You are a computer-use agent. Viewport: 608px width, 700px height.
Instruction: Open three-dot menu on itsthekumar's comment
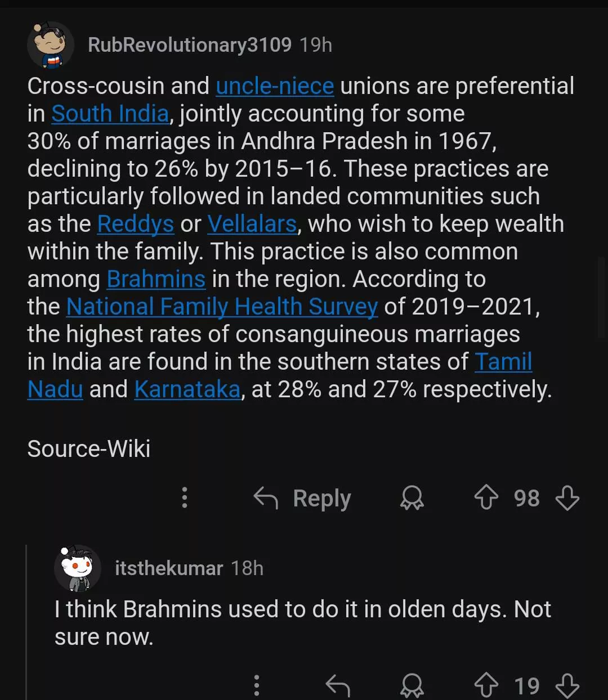pyautogui.click(x=257, y=685)
